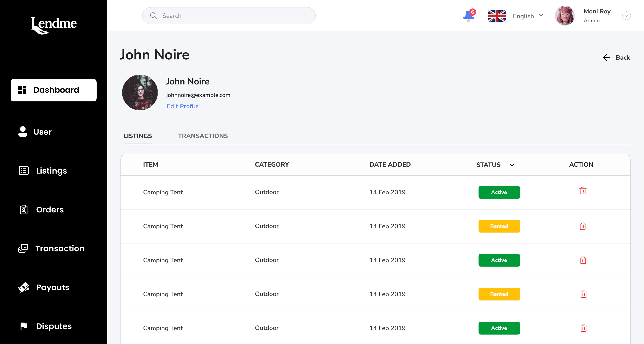
Task: Click the Payouts ticket icon
Action: pos(24,287)
